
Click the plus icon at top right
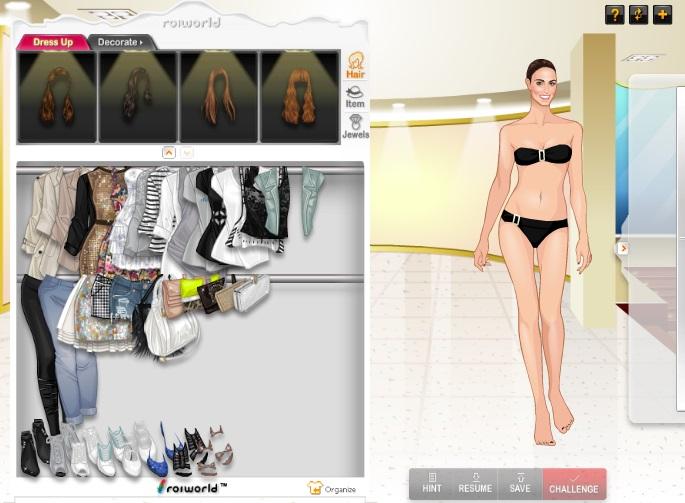tap(662, 14)
